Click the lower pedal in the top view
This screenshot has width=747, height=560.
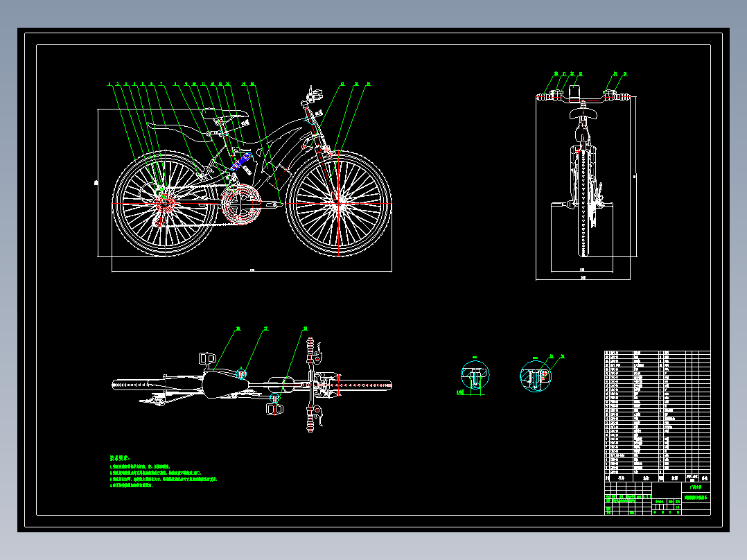274,410
